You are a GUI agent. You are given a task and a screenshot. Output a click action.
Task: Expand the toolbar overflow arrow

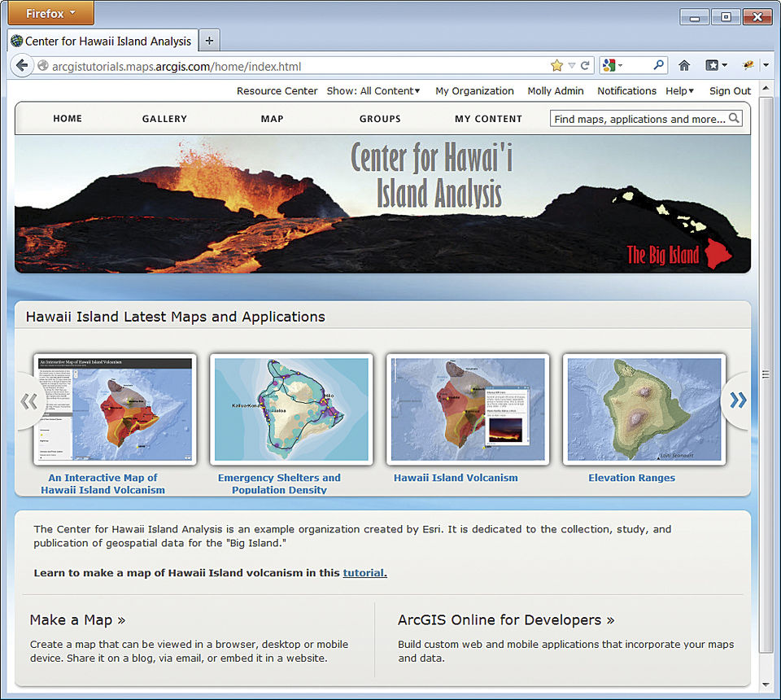pyautogui.click(x=766, y=65)
